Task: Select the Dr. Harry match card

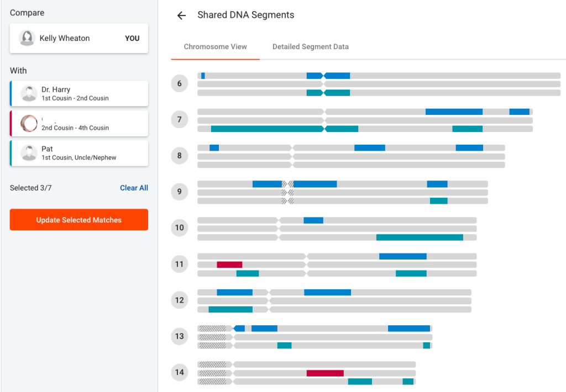Action: click(x=79, y=94)
